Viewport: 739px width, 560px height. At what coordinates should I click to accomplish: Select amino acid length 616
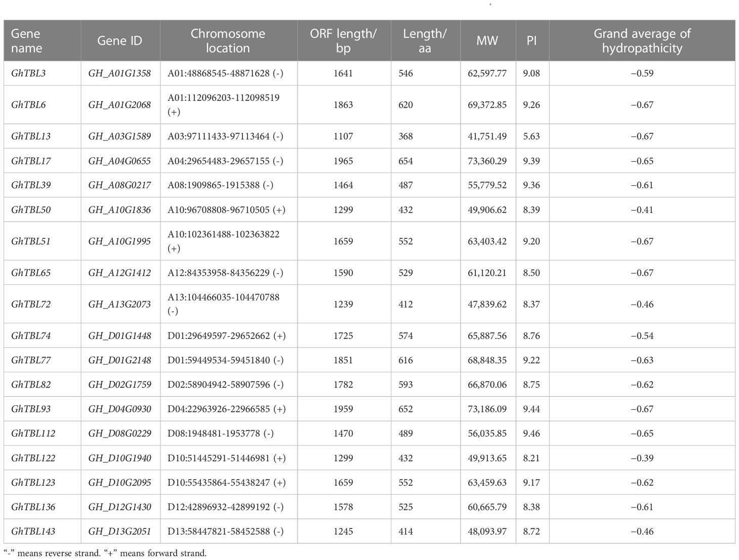406,360
